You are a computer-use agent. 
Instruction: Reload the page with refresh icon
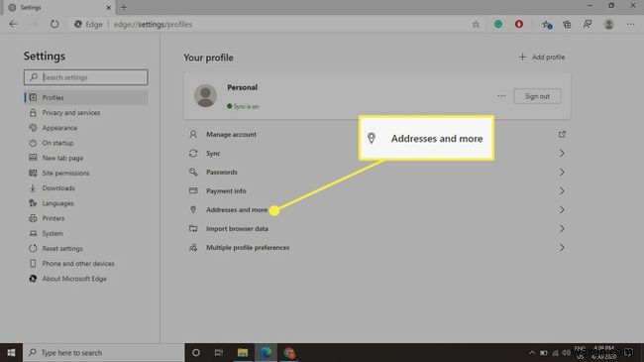(54, 24)
